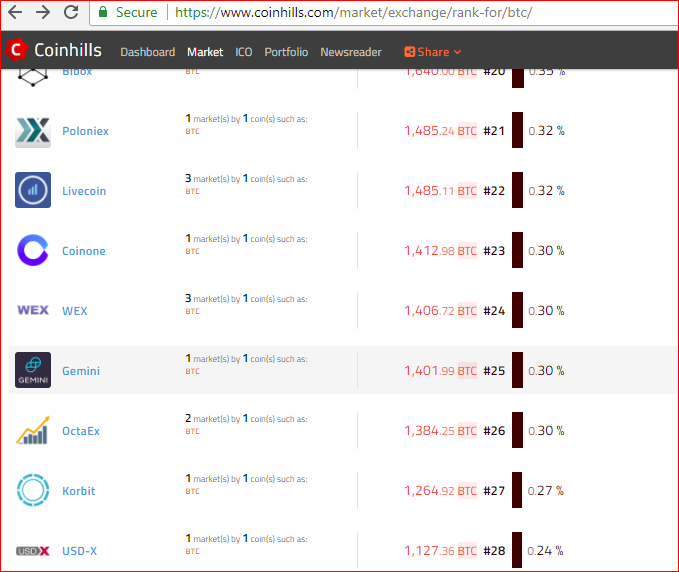Click the Coinhills red logo icon
Image resolution: width=679 pixels, height=572 pixels.
(16, 50)
